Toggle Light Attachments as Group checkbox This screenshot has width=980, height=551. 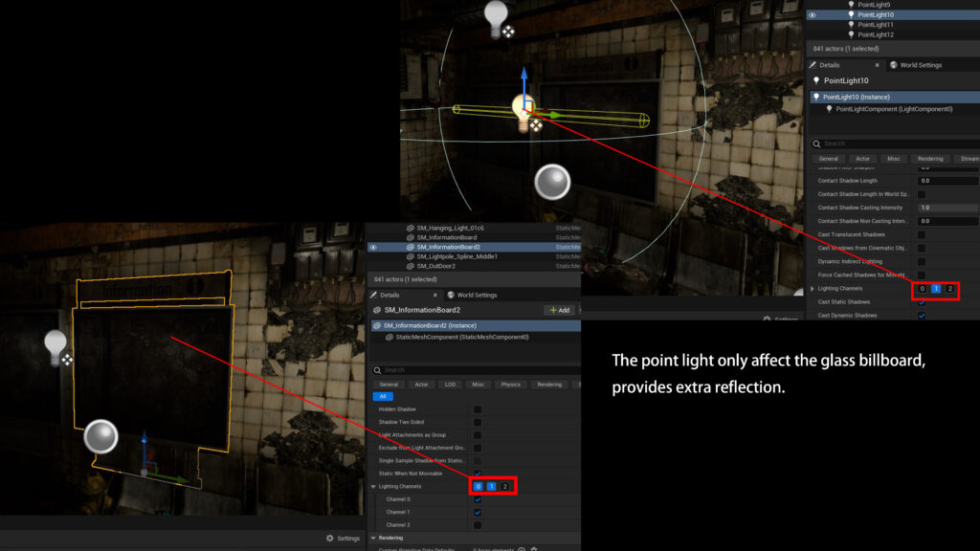coord(478,435)
